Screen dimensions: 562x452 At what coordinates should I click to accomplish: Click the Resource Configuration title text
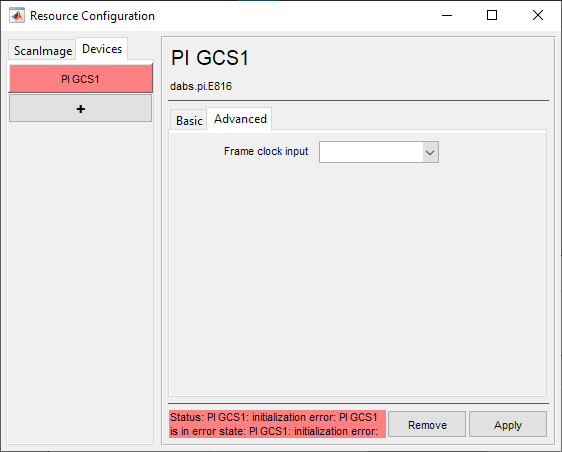(x=92, y=16)
